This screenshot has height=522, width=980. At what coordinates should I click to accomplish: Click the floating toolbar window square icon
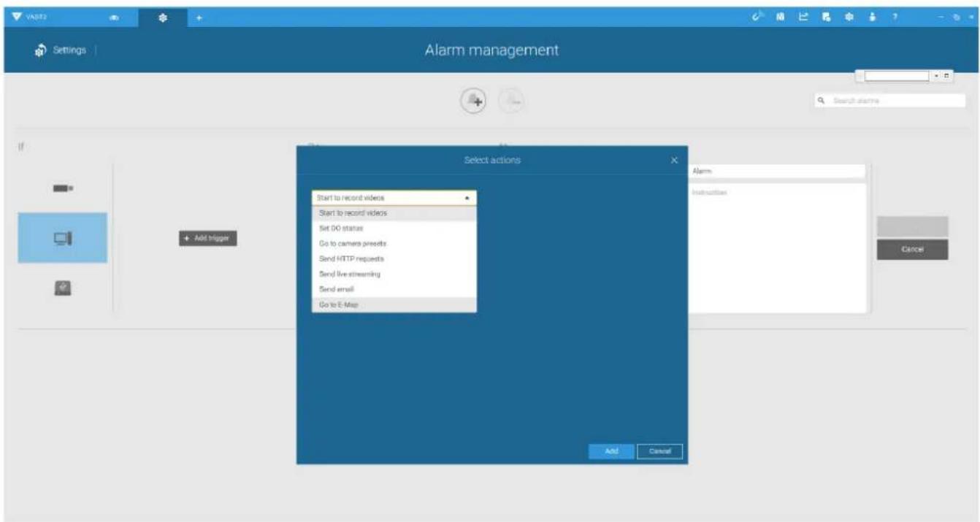(x=946, y=76)
